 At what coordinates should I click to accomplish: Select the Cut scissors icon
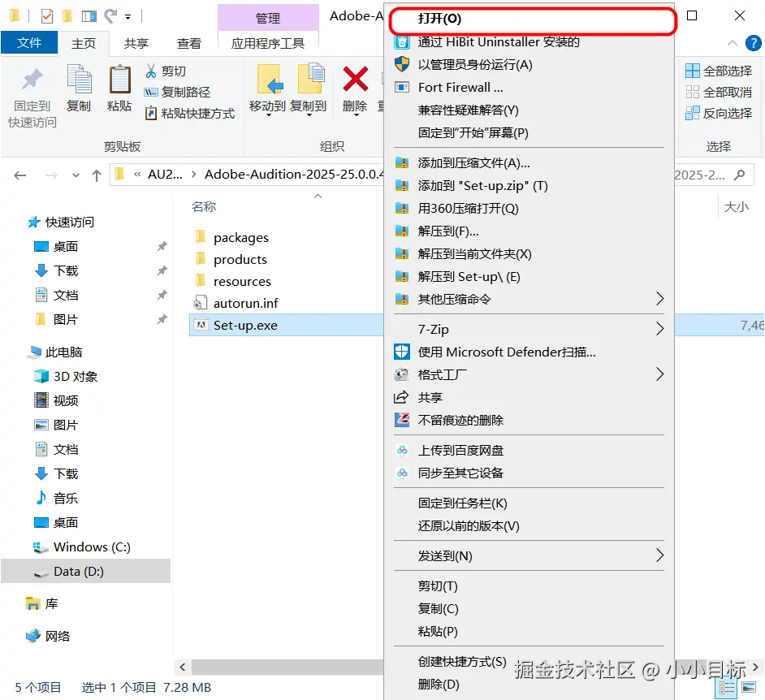[x=151, y=71]
